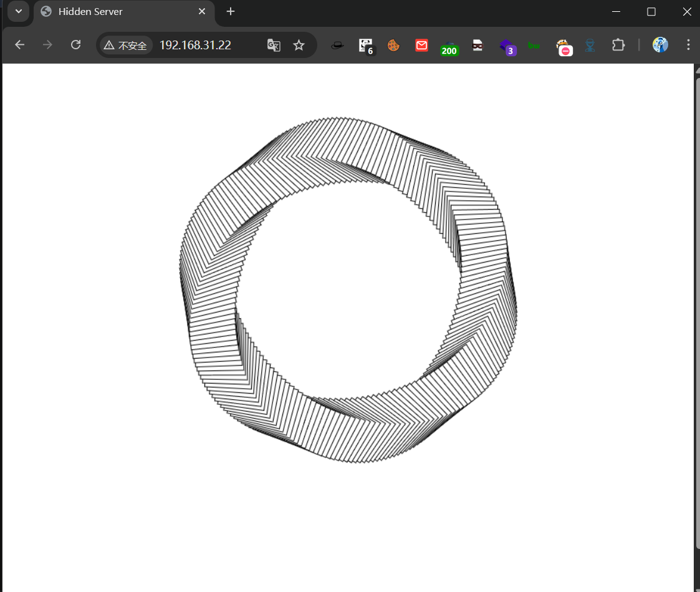This screenshot has height=592, width=700.
Task: Open the profile avatar menu
Action: pyautogui.click(x=660, y=45)
